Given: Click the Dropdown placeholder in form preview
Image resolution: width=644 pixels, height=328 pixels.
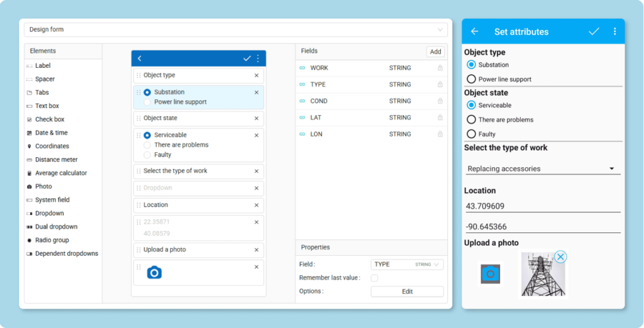Looking at the screenshot, I should coord(198,189).
